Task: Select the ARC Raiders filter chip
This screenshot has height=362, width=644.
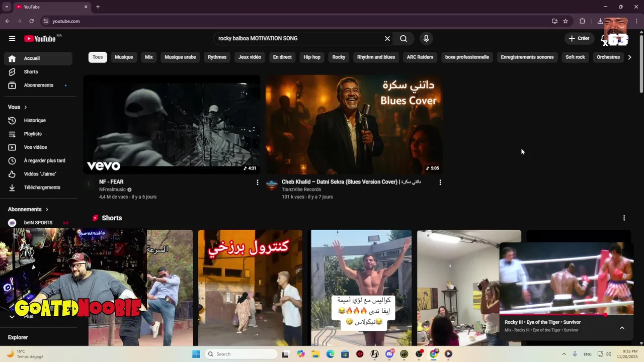Action: point(420,57)
